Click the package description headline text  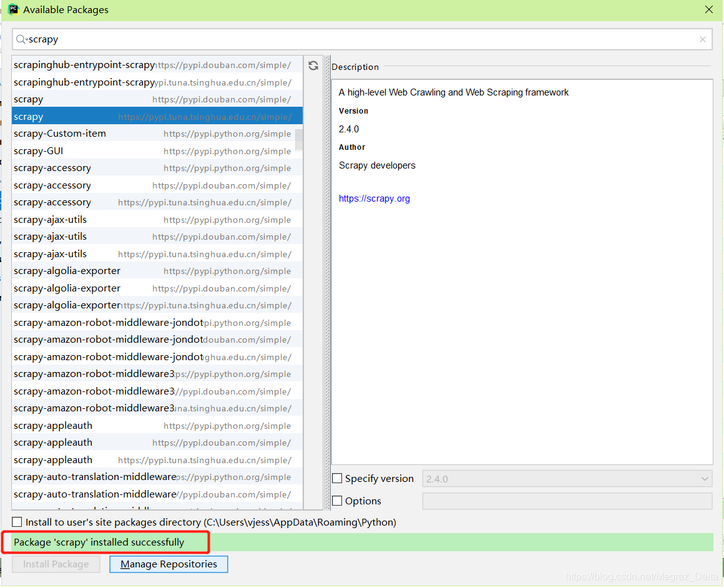point(453,92)
